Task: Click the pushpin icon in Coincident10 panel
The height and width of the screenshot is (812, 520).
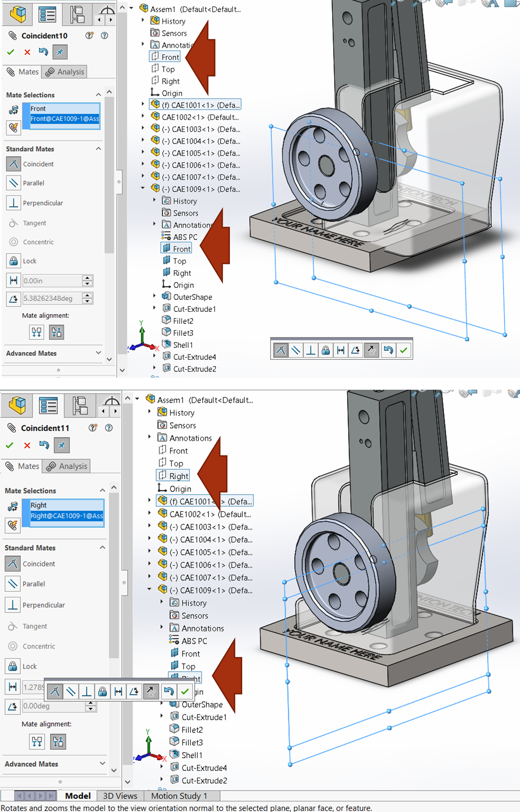Action: point(60,52)
